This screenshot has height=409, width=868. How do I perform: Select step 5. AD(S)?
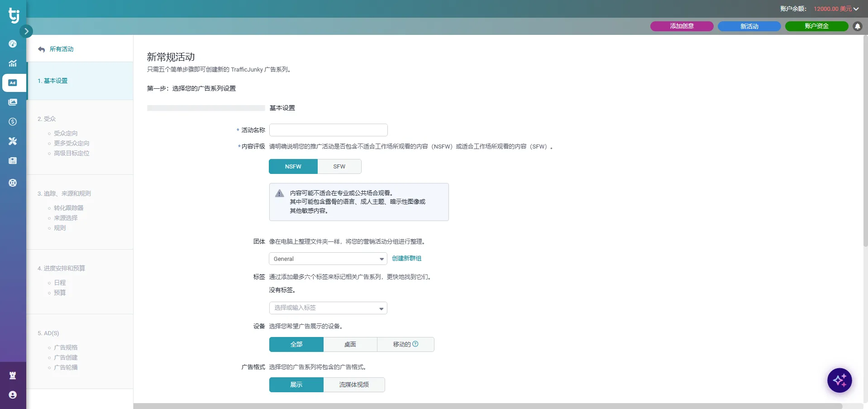pyautogui.click(x=48, y=333)
